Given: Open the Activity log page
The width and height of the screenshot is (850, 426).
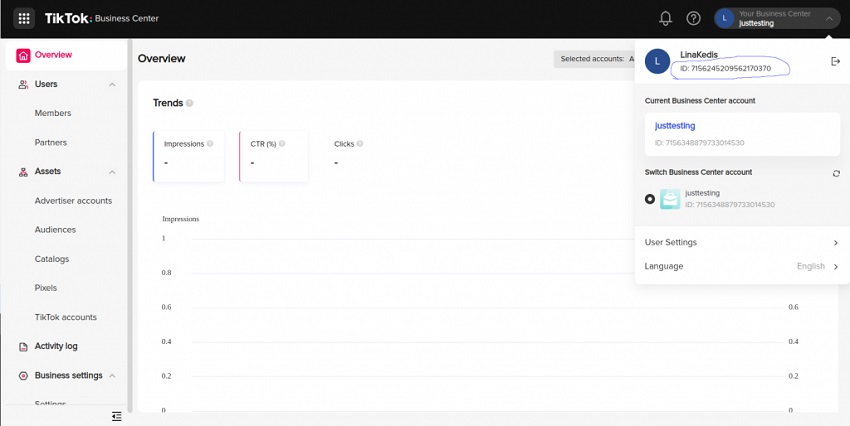Looking at the screenshot, I should coord(56,346).
